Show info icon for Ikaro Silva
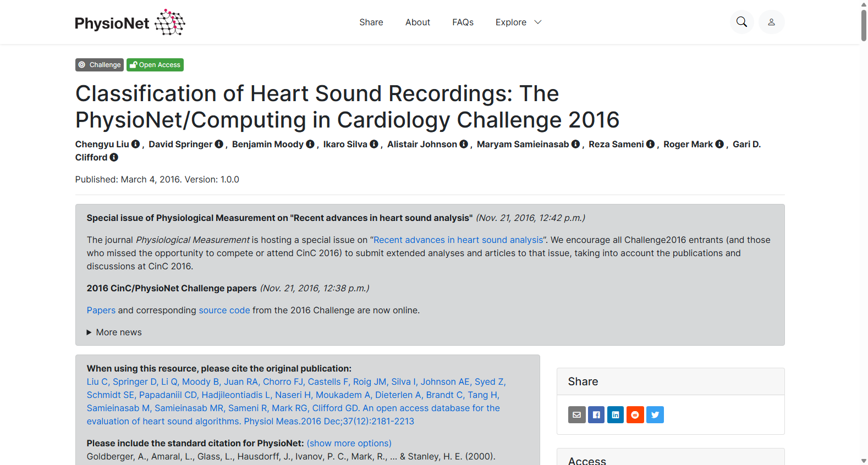The height and width of the screenshot is (465, 868). [x=374, y=144]
